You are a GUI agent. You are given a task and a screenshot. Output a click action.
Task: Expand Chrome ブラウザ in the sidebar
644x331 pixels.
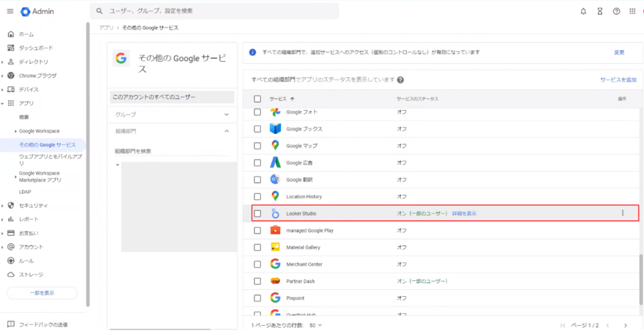tap(3, 76)
